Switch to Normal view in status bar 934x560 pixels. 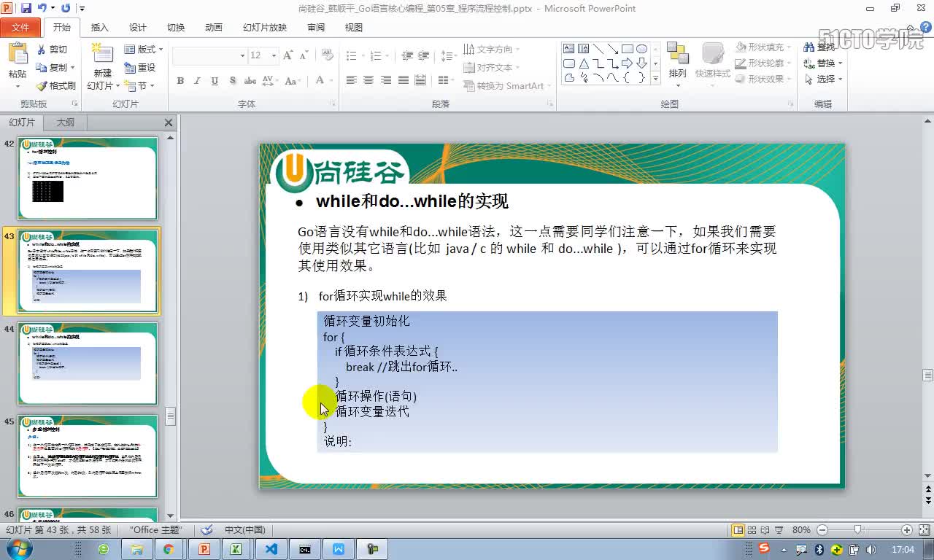738,530
